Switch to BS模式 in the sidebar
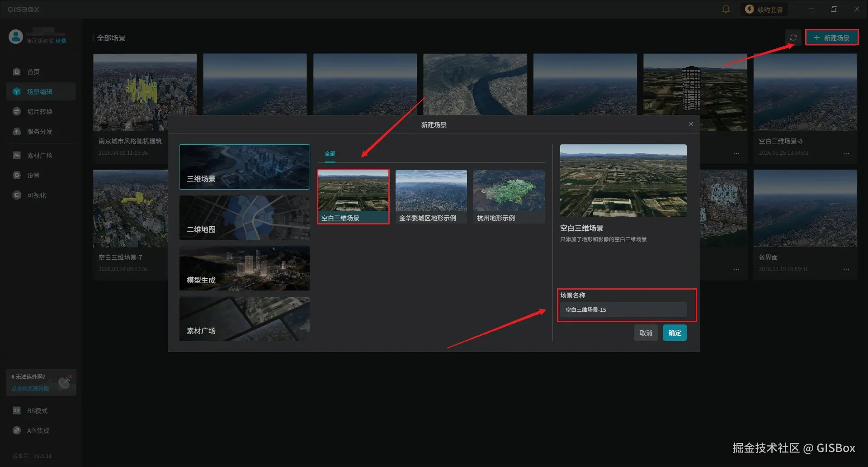 [x=41, y=410]
